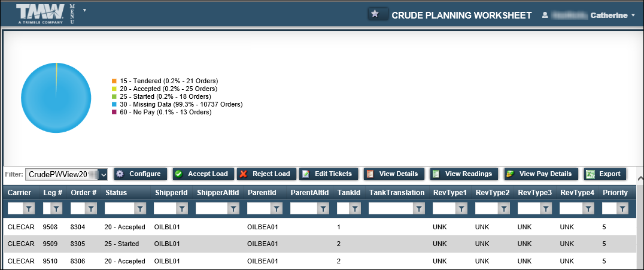The width and height of the screenshot is (644, 270).
Task: Expand the Catherine user account menu
Action: pos(633,15)
